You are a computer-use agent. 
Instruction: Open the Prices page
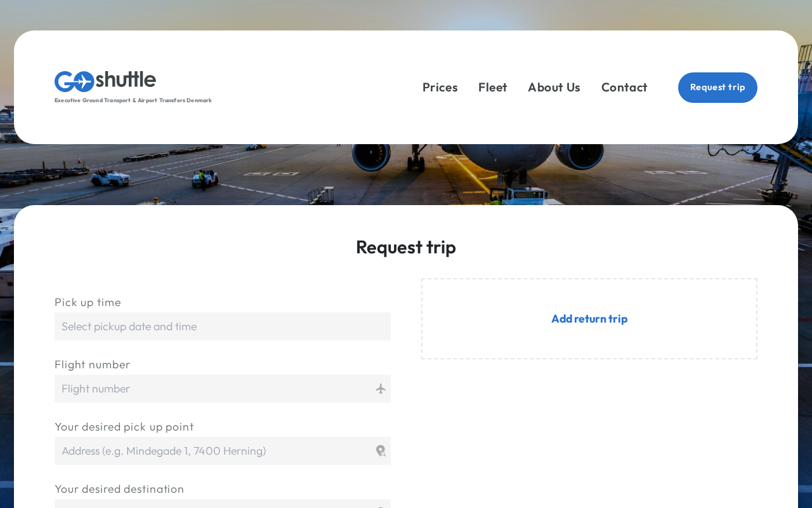pos(440,88)
